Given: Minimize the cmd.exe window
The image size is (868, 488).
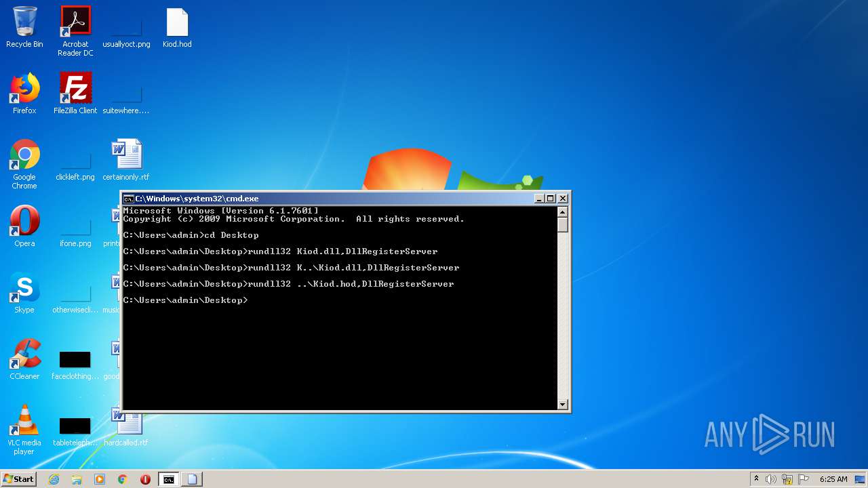Looking at the screenshot, I should [539, 199].
